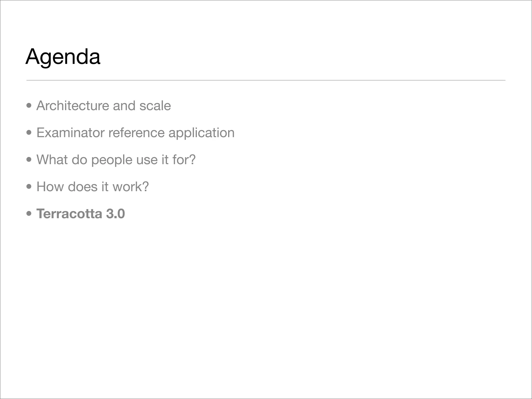Click the How does it work bullet

pyautogui.click(x=92, y=187)
